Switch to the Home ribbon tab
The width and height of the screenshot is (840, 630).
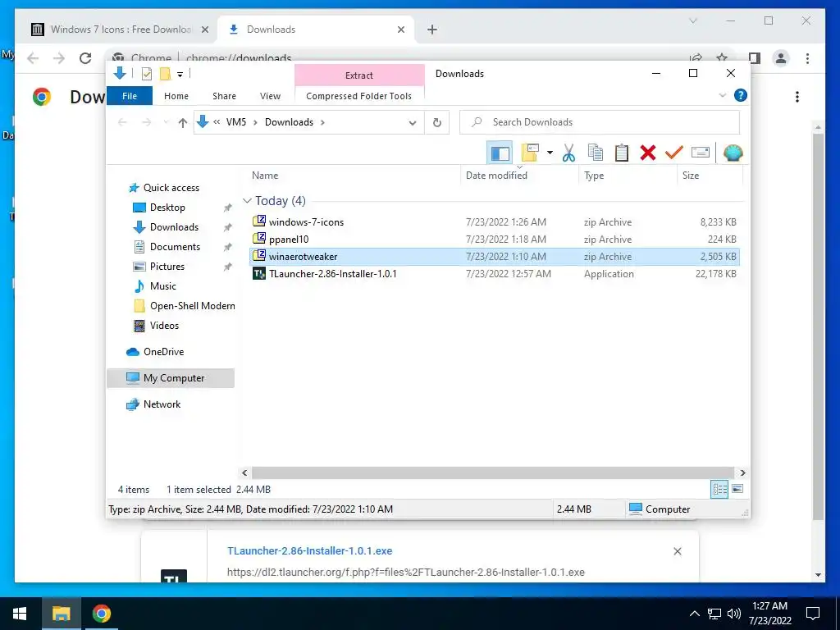176,96
